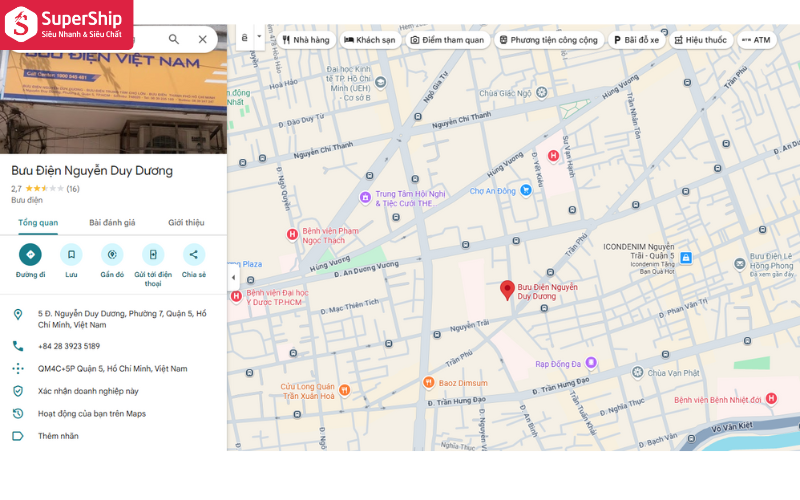The image size is (800, 500).
Task: Select the Chợ An Đông shopping marker
Action: coord(526,190)
